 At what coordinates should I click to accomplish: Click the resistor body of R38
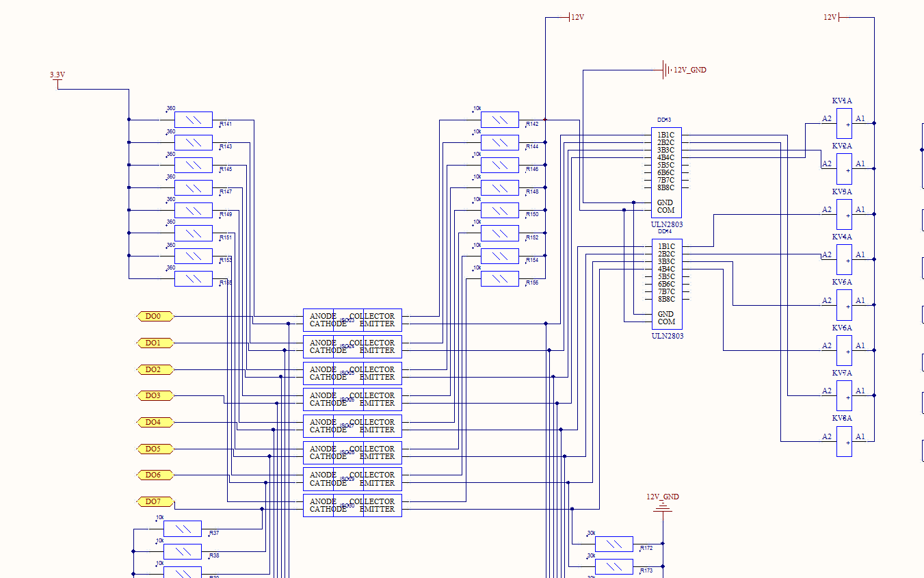[183, 551]
